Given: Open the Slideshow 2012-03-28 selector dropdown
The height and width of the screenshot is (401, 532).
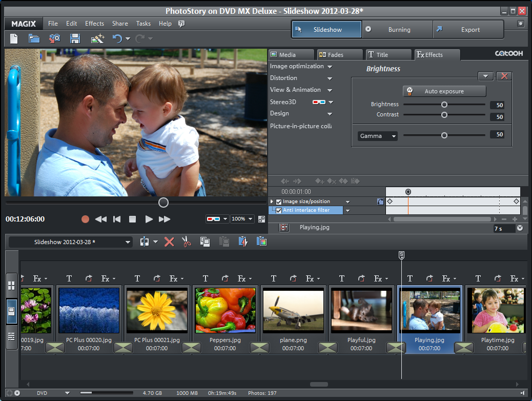Looking at the screenshot, I should (70, 242).
